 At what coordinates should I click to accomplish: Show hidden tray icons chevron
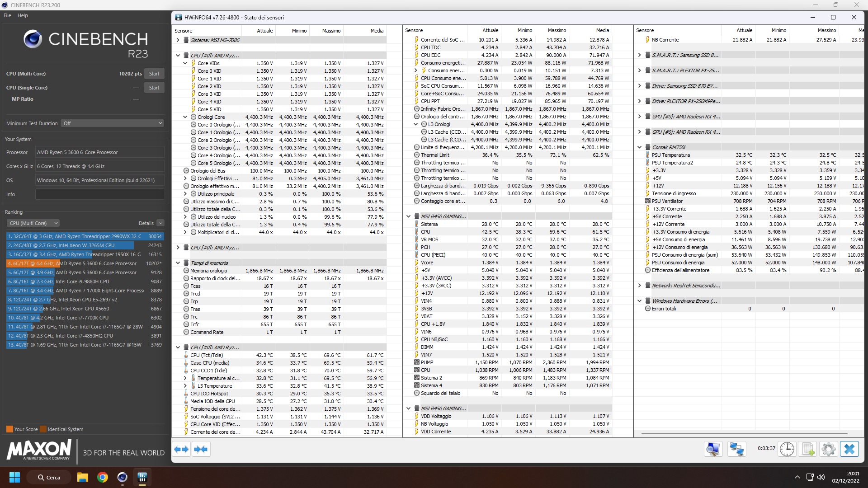pos(797,477)
